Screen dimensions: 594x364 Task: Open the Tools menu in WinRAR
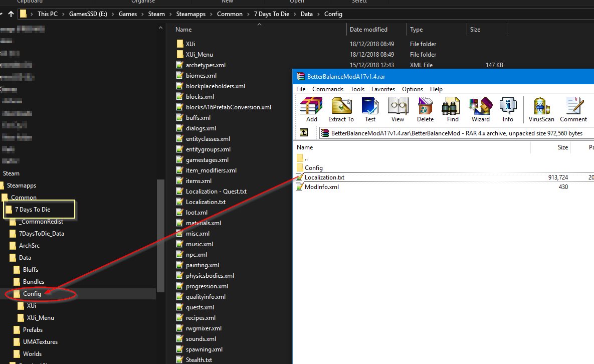357,89
